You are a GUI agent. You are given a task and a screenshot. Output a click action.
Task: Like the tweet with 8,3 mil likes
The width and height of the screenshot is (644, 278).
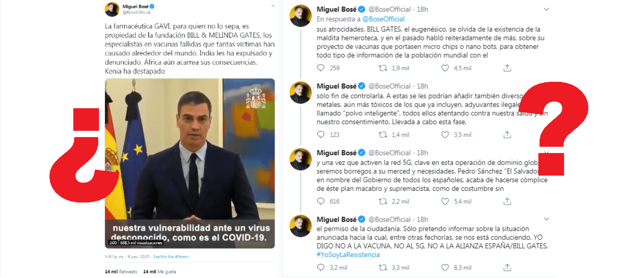tap(445, 267)
